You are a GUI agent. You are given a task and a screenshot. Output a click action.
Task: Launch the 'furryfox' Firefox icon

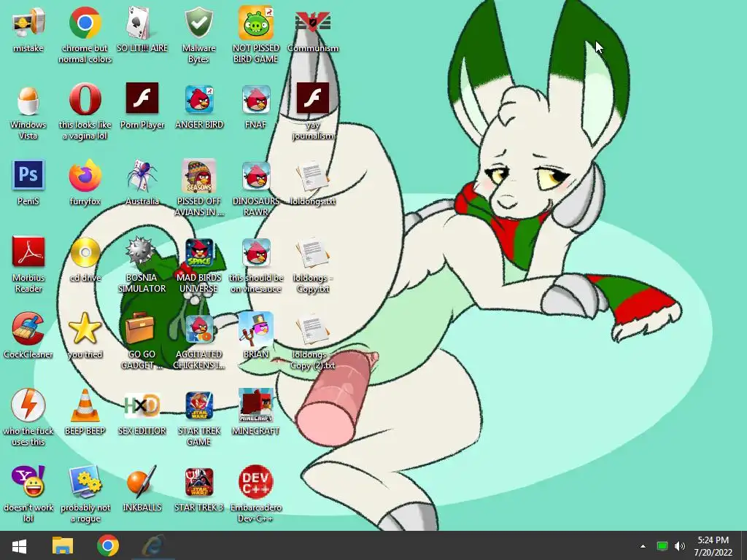tap(85, 175)
